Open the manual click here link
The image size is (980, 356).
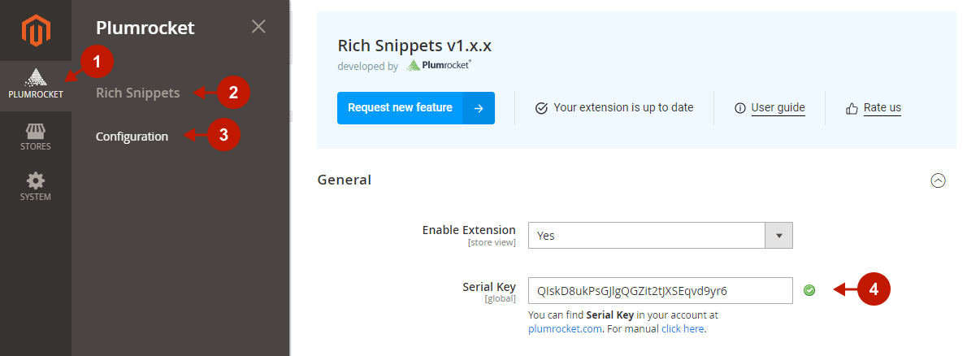pyautogui.click(x=683, y=329)
